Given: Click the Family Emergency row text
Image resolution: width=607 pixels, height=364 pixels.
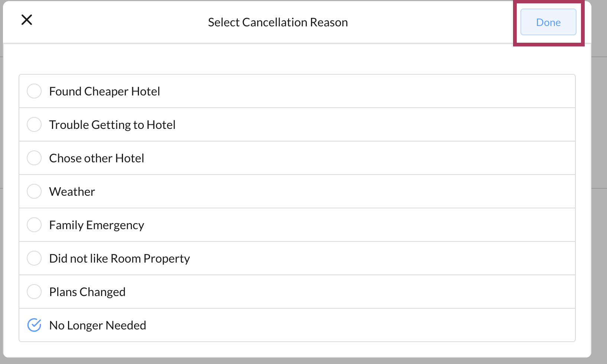Looking at the screenshot, I should coord(96,225).
